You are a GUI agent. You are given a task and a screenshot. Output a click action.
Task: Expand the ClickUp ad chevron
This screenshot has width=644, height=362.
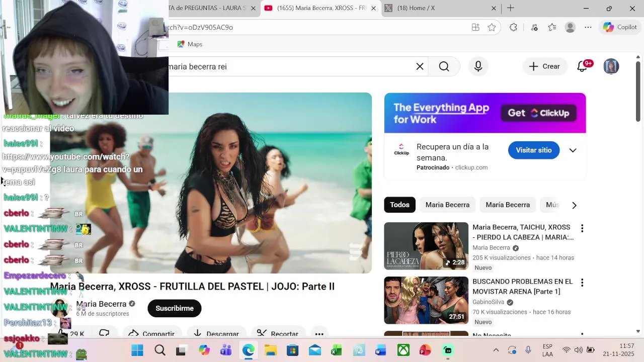(x=573, y=150)
